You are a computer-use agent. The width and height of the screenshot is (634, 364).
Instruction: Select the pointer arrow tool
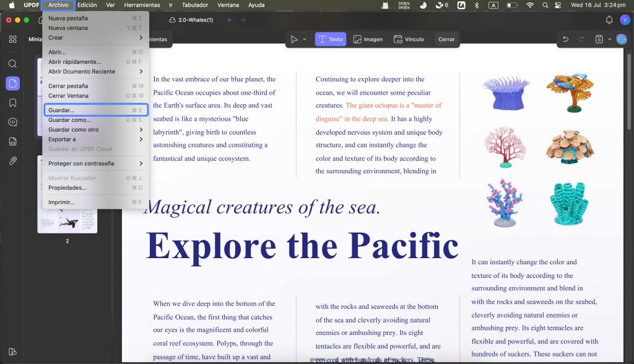pos(294,39)
